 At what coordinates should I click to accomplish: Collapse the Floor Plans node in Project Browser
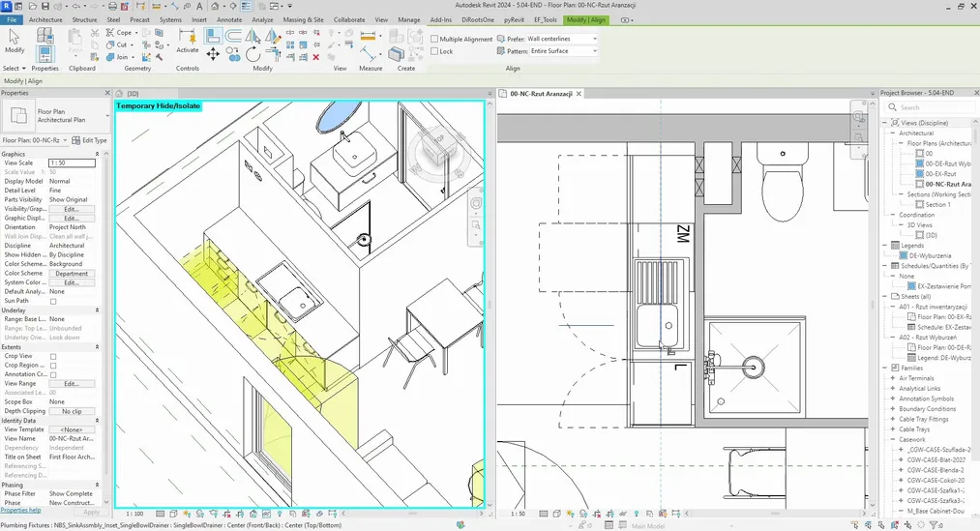pos(901,143)
